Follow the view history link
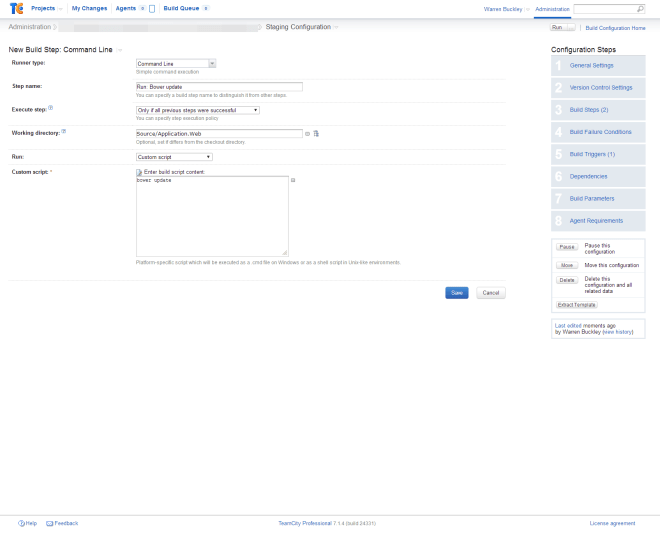 click(x=617, y=331)
